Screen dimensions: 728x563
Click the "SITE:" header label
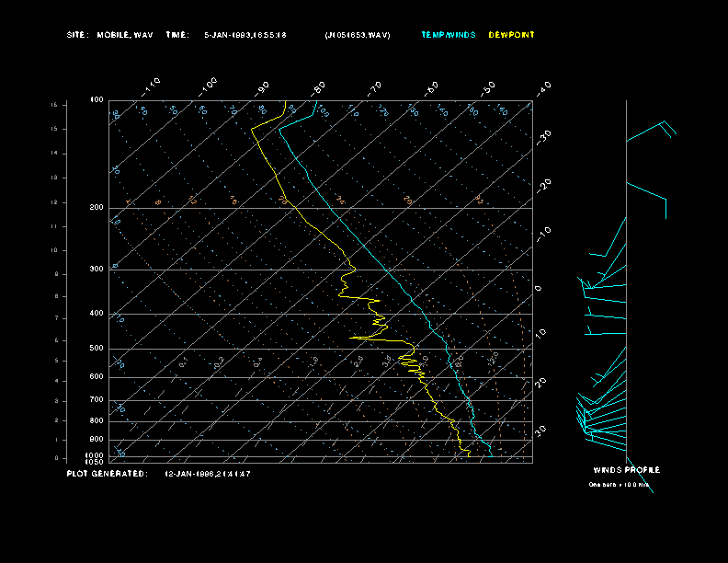coord(77,35)
